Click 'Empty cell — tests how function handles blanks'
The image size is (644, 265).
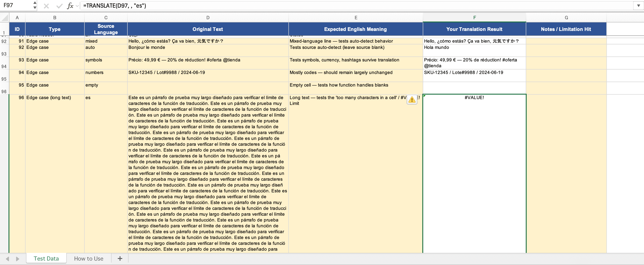click(356, 88)
